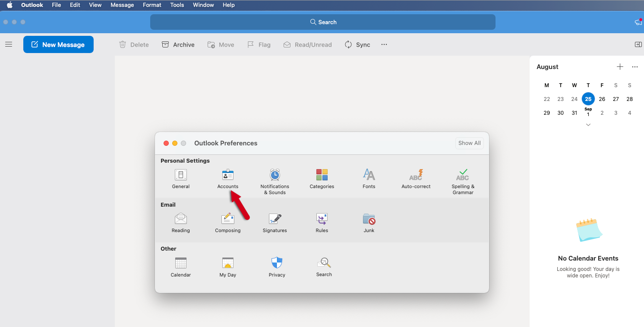Image resolution: width=644 pixels, height=327 pixels.
Task: Open My Day preferences
Action: 228,267
